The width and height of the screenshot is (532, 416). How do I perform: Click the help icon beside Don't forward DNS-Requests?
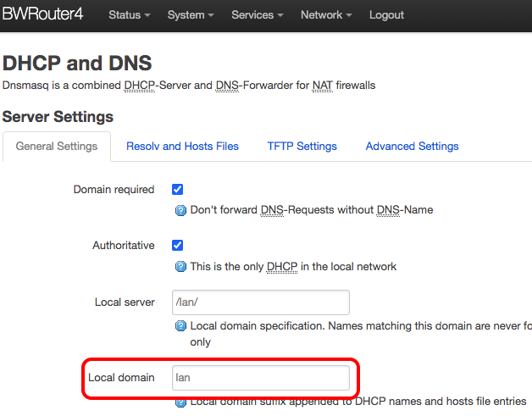click(180, 210)
